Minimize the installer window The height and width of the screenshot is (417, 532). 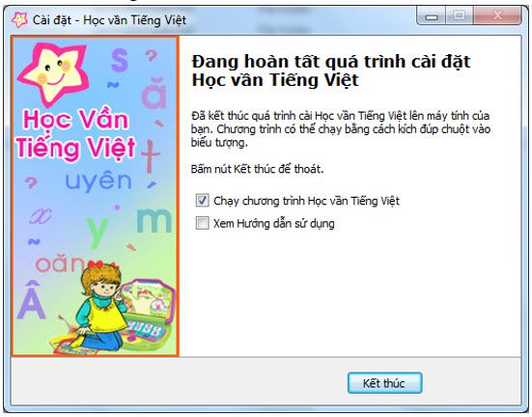[x=432, y=16]
